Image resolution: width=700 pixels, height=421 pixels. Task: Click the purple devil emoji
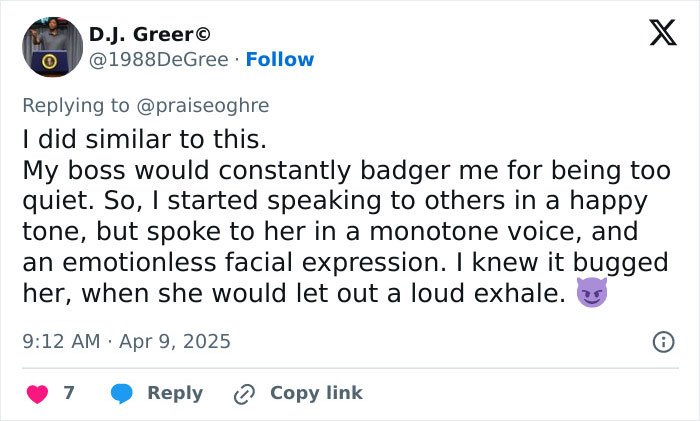[592, 296]
